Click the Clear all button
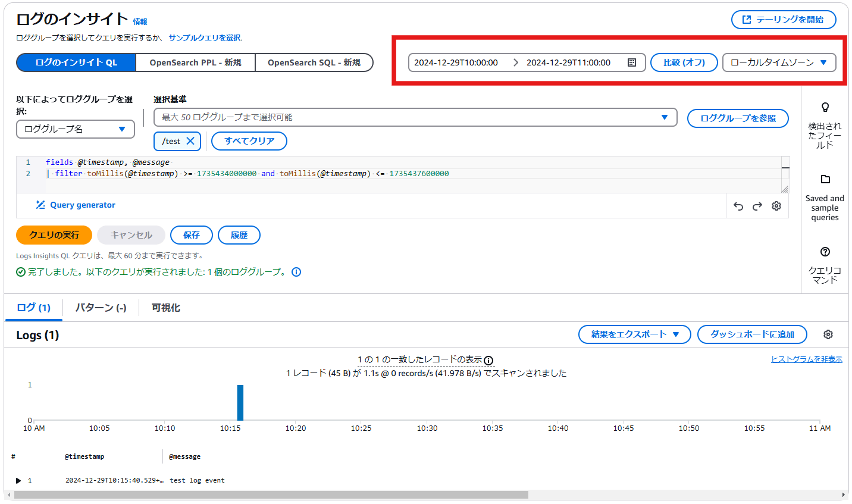 click(x=249, y=141)
